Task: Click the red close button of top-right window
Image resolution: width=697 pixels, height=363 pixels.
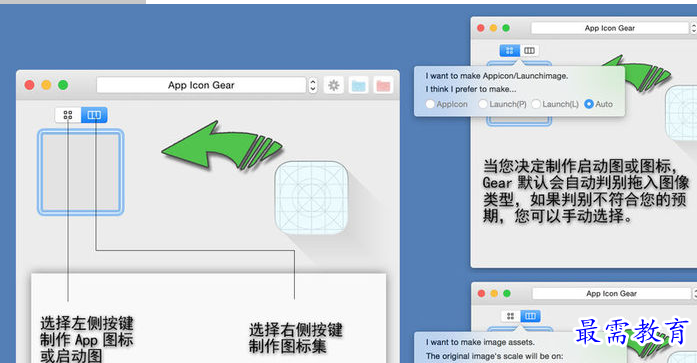Action: (x=481, y=28)
